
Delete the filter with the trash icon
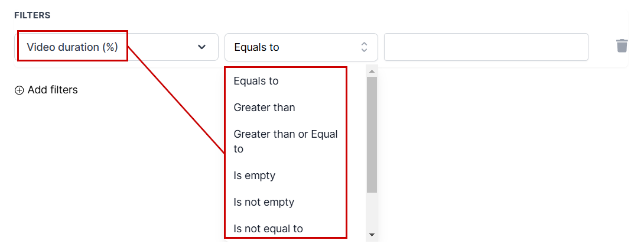(x=622, y=46)
